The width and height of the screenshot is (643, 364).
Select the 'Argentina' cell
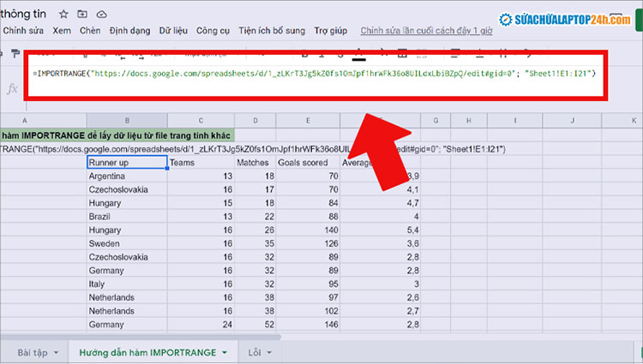pos(127,176)
